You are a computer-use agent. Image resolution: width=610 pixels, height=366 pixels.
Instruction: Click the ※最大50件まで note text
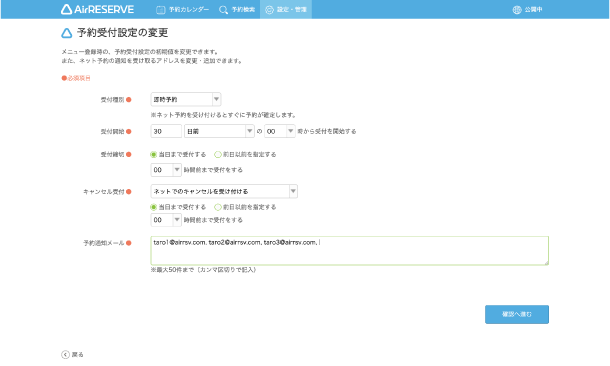[x=203, y=270]
